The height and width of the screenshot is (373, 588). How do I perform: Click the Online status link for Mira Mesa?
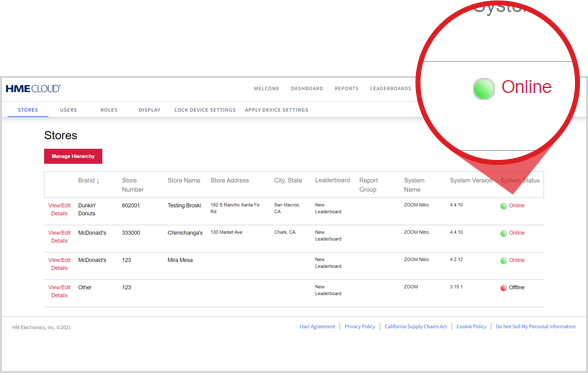click(516, 260)
